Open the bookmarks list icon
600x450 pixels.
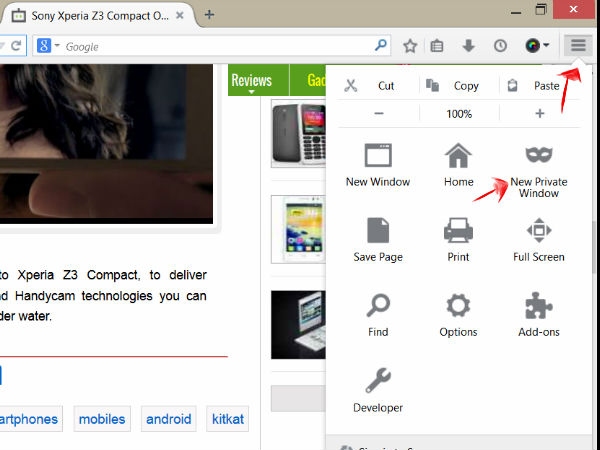(x=437, y=46)
